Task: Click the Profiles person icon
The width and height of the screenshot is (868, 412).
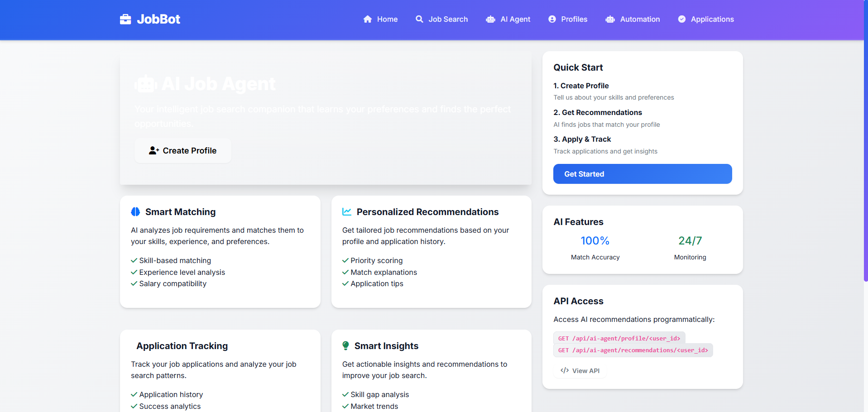Action: 551,19
